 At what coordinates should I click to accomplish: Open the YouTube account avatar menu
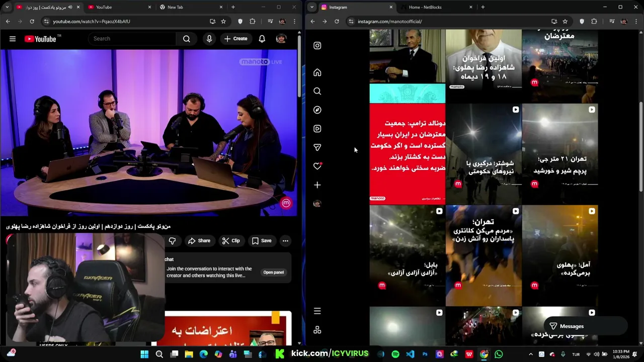click(281, 39)
